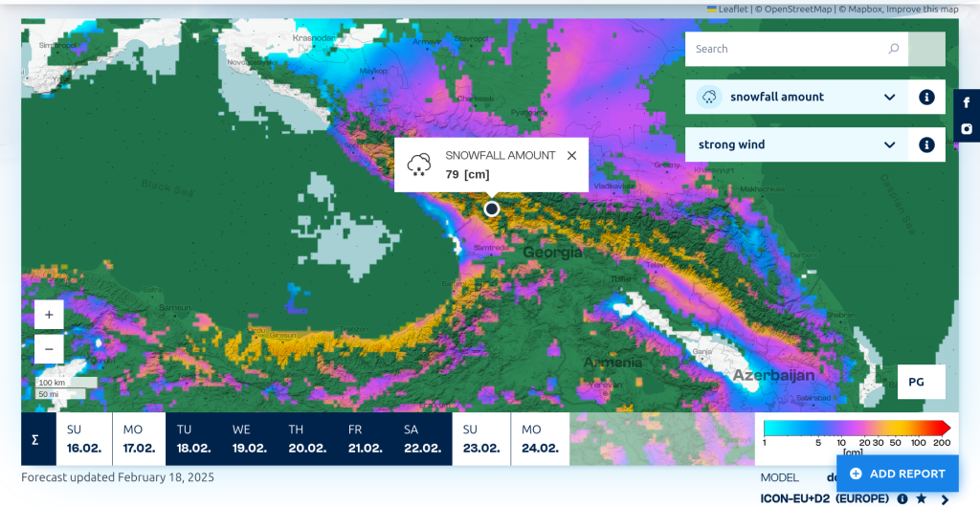
Task: Zoom out the map
Action: tap(49, 349)
